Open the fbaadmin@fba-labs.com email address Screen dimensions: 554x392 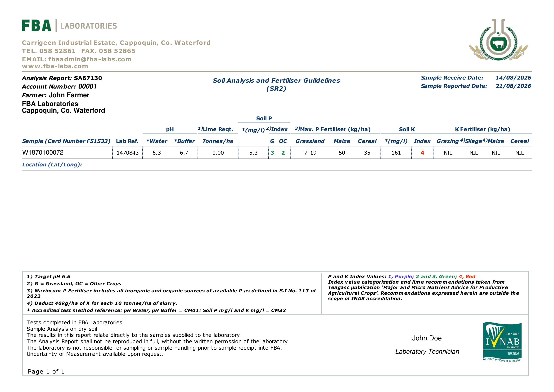(x=90, y=59)
